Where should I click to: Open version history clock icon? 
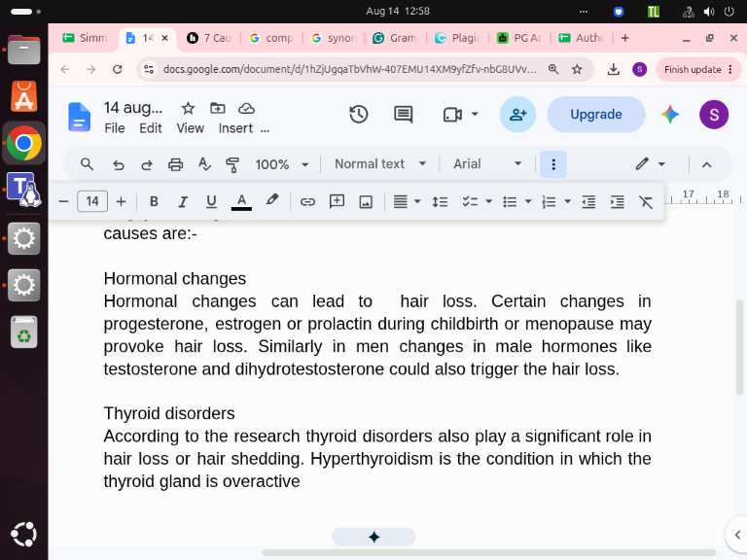coord(358,115)
